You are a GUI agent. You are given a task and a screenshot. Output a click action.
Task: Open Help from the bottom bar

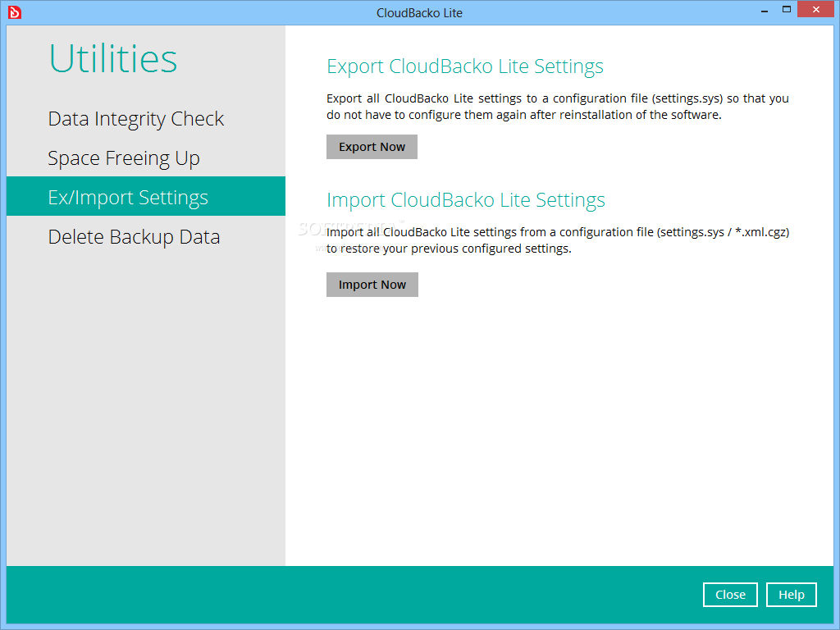[792, 595]
